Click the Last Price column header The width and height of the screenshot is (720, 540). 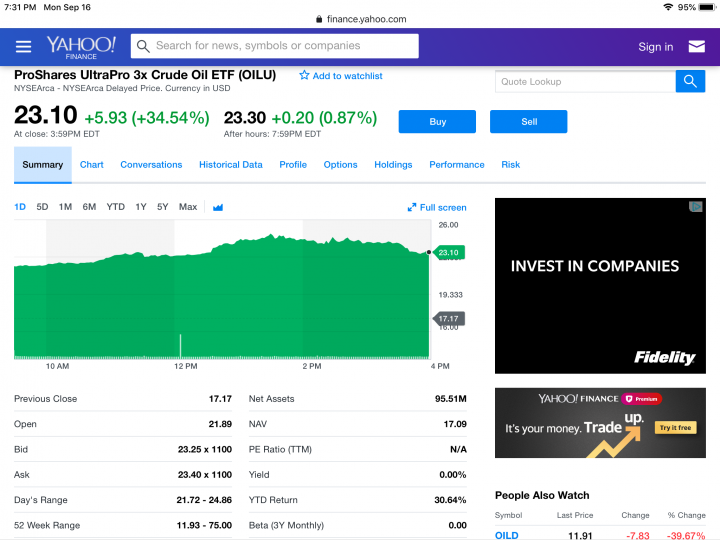575,515
